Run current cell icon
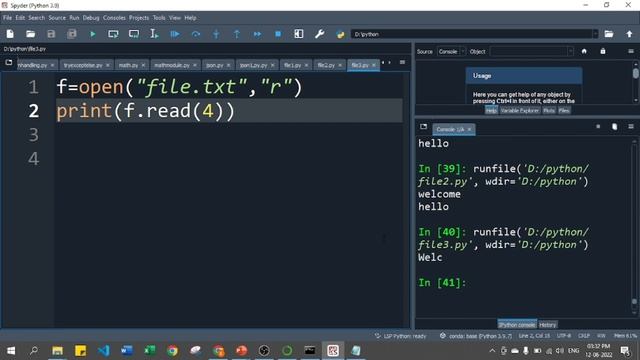Viewport: 640px width, 360px height. click(x=113, y=34)
